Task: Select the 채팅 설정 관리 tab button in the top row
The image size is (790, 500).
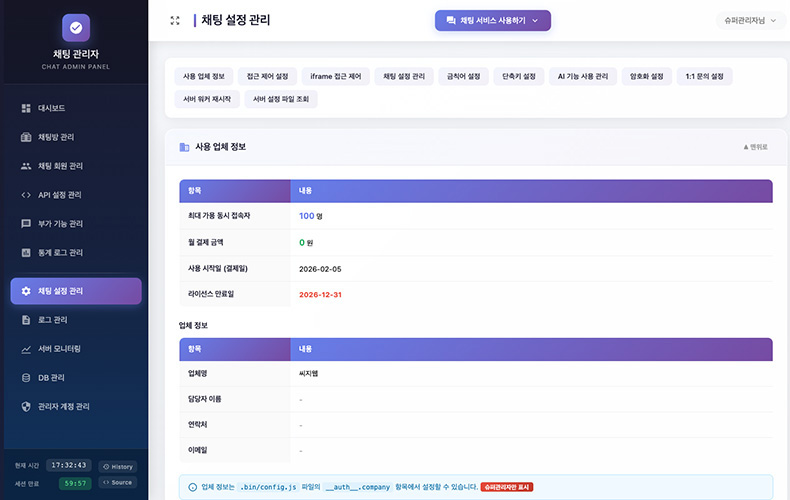Action: pyautogui.click(x=404, y=77)
